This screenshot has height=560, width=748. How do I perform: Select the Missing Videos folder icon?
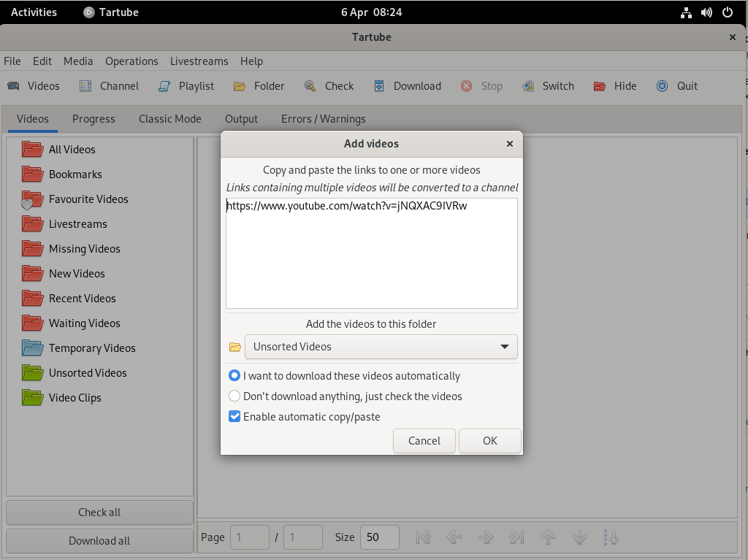click(32, 248)
